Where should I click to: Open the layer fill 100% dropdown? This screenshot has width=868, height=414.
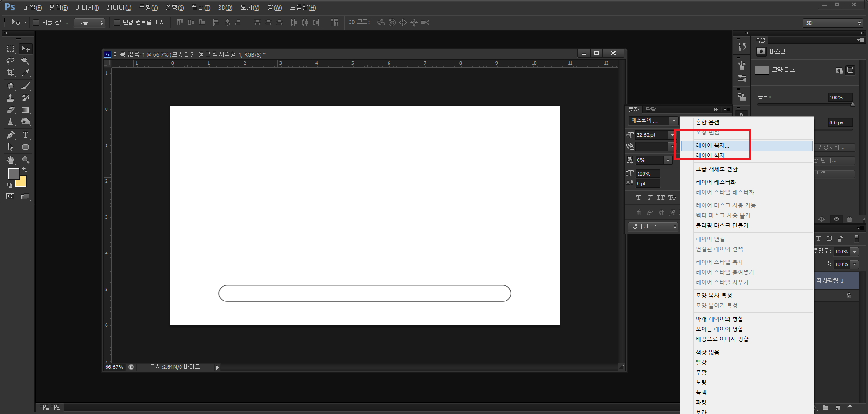pyautogui.click(x=855, y=264)
